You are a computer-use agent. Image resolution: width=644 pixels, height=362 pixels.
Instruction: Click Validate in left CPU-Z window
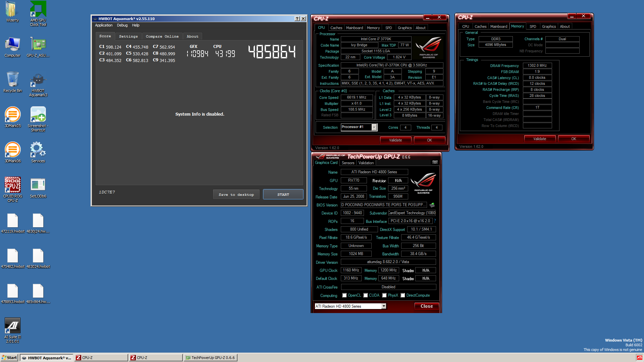(395, 140)
